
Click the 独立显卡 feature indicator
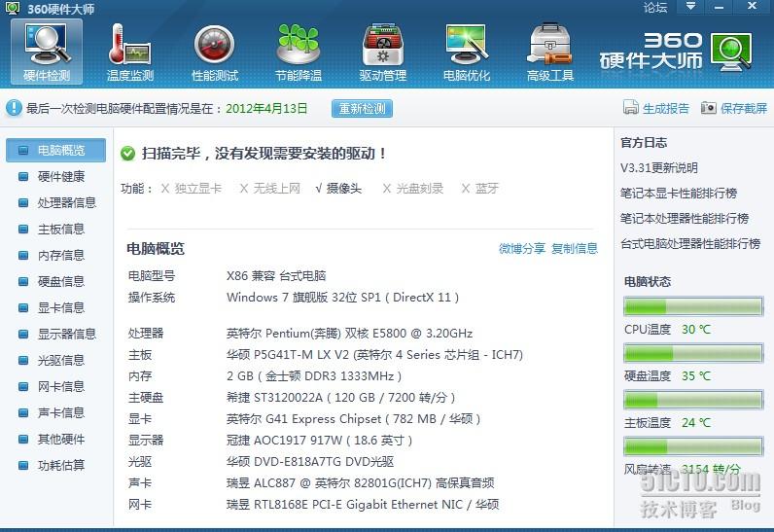[x=192, y=188]
